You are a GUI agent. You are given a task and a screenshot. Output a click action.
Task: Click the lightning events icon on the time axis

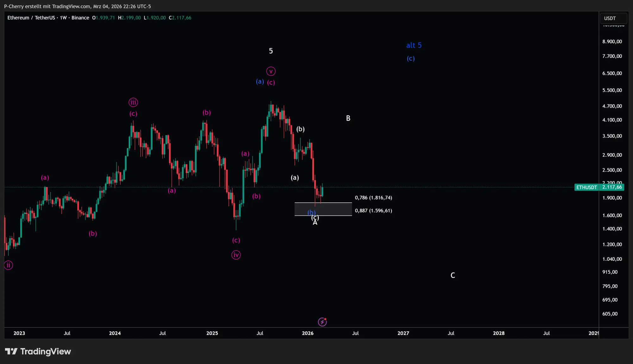click(322, 322)
